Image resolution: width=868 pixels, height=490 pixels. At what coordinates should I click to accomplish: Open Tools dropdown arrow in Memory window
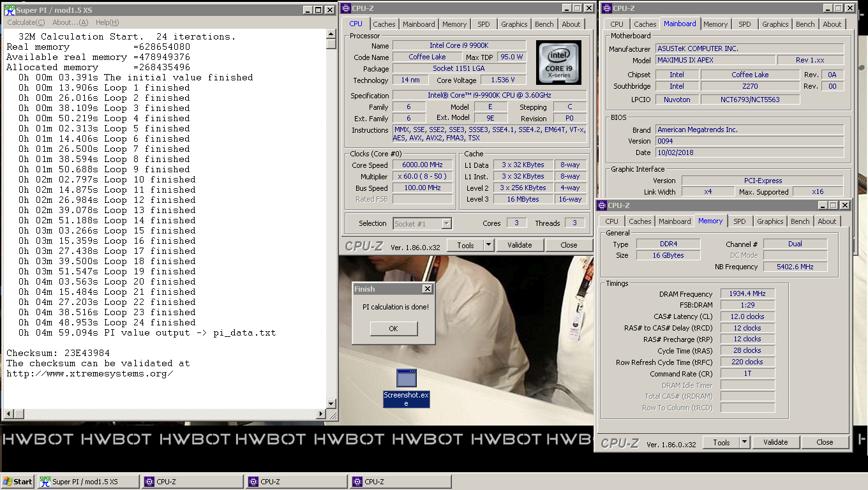[744, 442]
